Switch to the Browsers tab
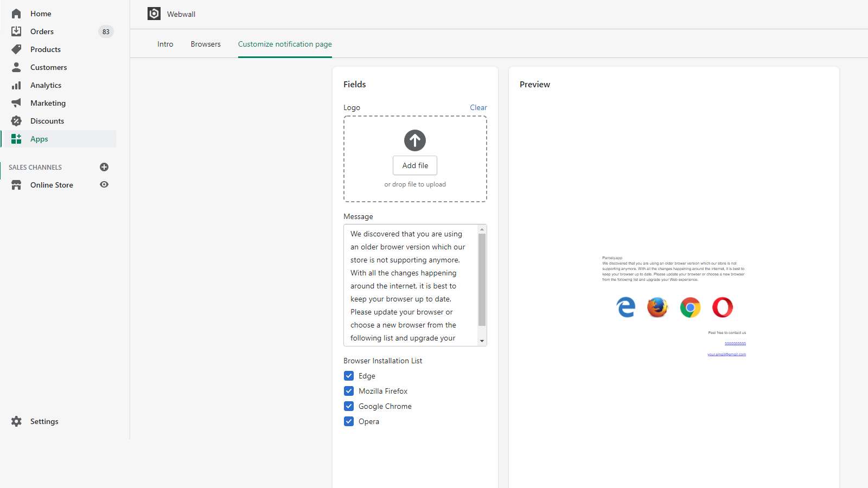868x488 pixels. click(x=205, y=43)
